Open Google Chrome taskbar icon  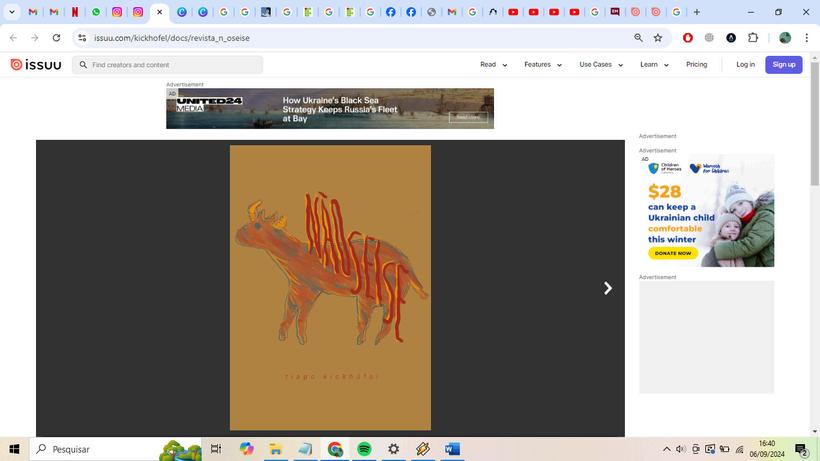335,449
